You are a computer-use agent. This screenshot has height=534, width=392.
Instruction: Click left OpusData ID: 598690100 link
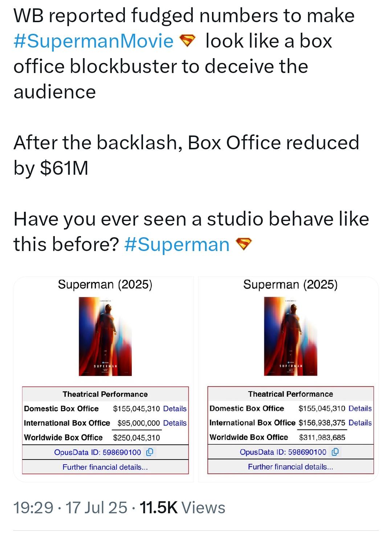[x=98, y=452]
